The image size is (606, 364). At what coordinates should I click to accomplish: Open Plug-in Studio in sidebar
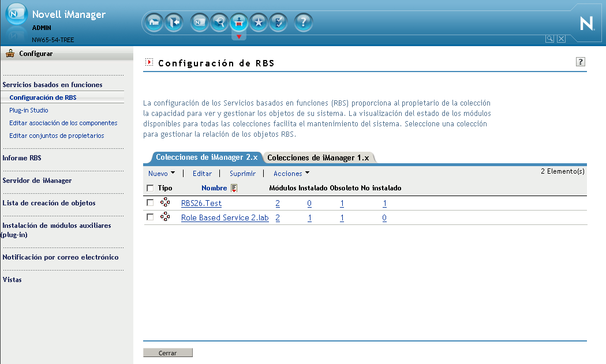(29, 110)
